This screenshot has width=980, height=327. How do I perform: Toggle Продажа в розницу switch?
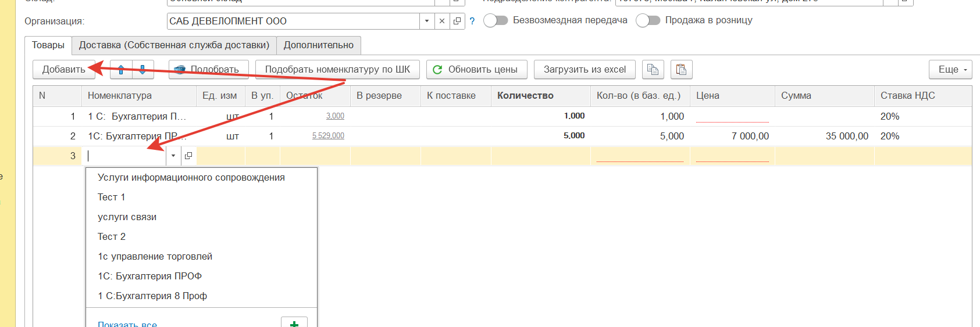pos(648,20)
